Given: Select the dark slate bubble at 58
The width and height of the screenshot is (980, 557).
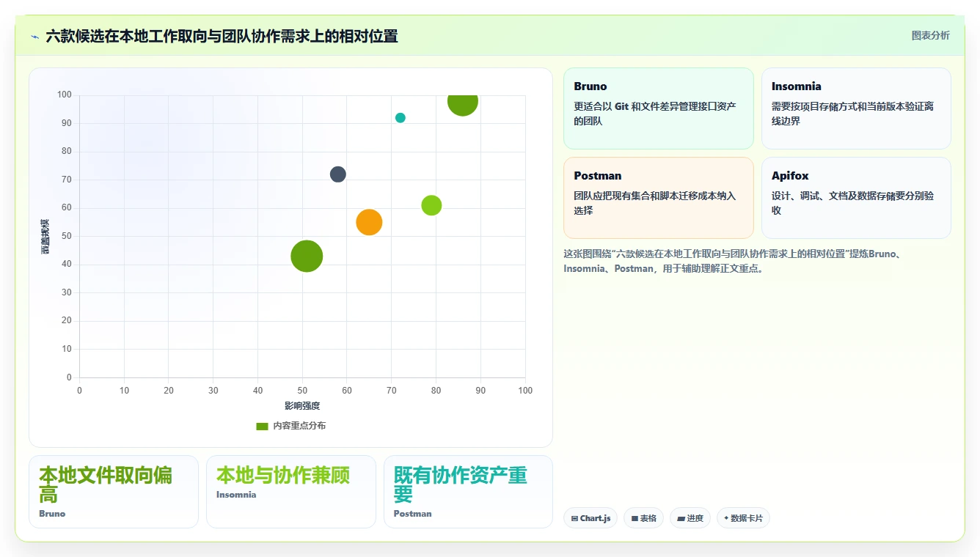Looking at the screenshot, I should point(337,174).
